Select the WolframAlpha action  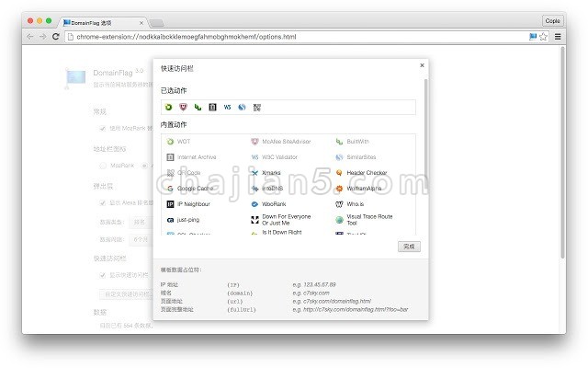click(x=366, y=188)
